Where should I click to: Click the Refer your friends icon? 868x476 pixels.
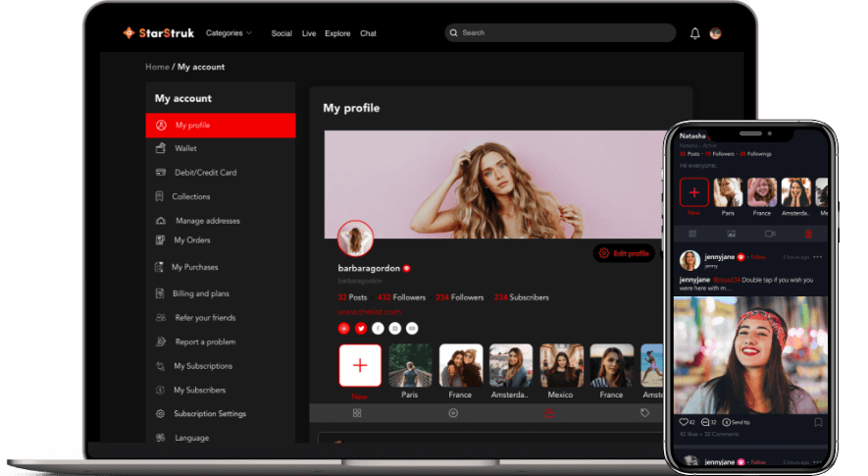161,318
